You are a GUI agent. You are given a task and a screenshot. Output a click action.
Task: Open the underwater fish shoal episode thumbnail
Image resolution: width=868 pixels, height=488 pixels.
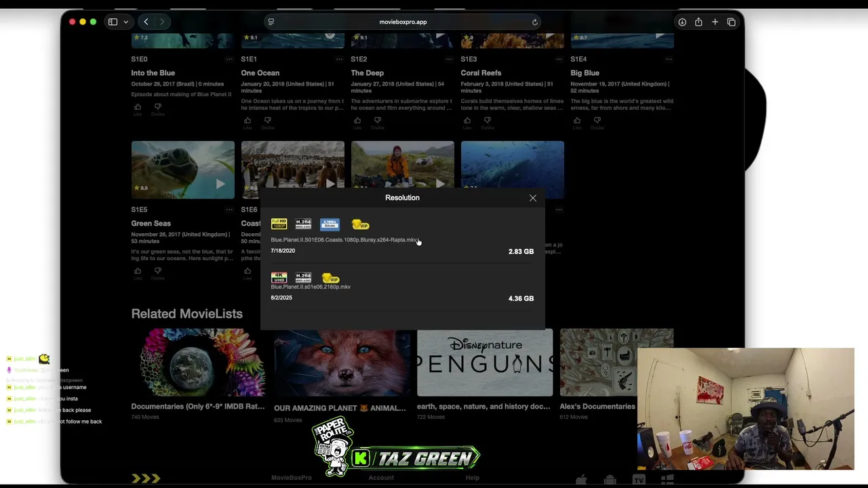(x=512, y=165)
